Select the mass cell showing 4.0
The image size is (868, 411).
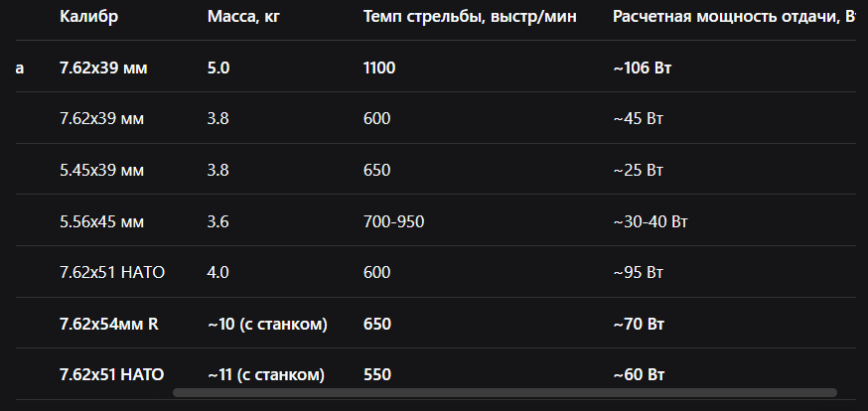click(x=218, y=272)
